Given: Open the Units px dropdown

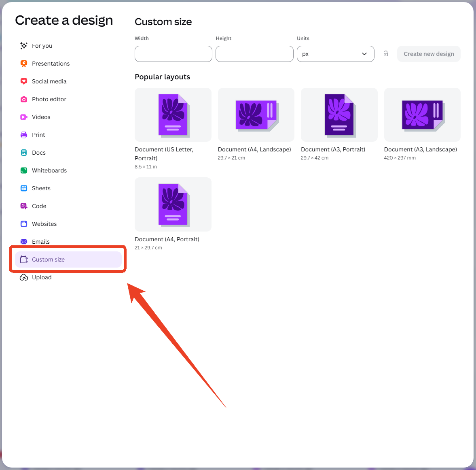Looking at the screenshot, I should (335, 54).
